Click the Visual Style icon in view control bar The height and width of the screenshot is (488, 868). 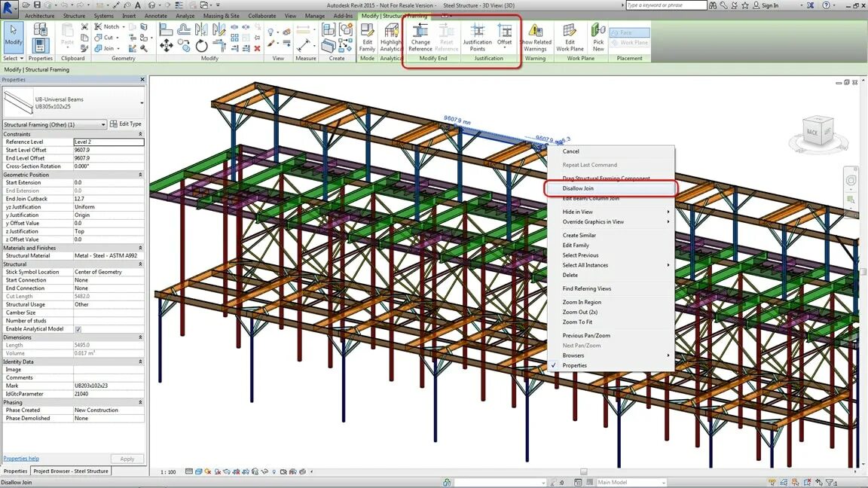click(198, 472)
